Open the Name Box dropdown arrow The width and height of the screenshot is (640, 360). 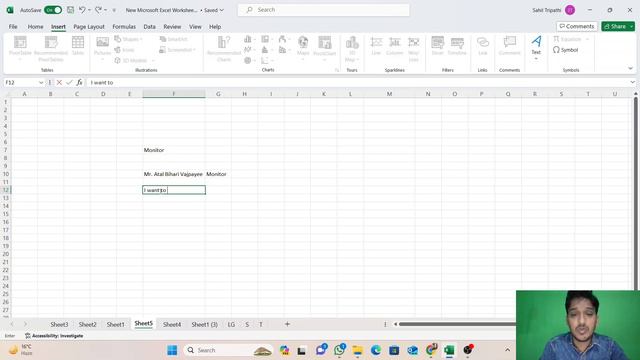pos(41,82)
